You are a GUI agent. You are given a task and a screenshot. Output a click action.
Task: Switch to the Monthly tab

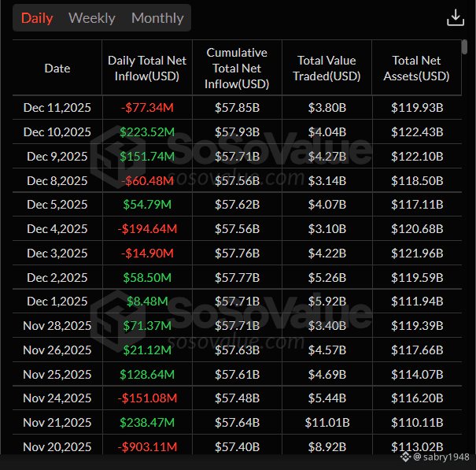(157, 18)
